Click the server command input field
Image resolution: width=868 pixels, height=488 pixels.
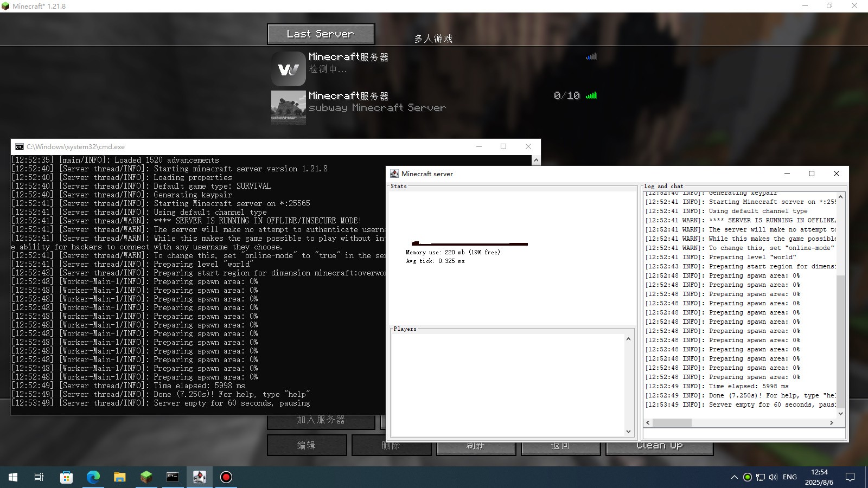743,434
